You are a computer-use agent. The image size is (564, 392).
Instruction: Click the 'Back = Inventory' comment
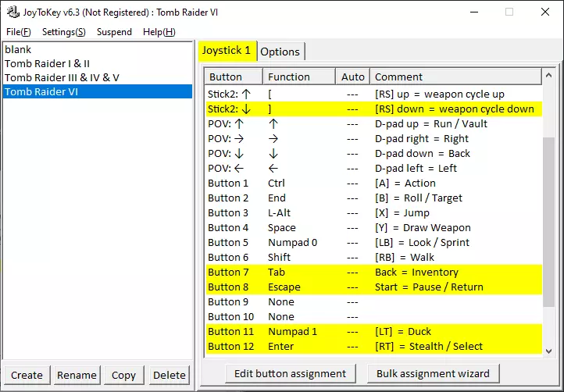[x=416, y=273]
